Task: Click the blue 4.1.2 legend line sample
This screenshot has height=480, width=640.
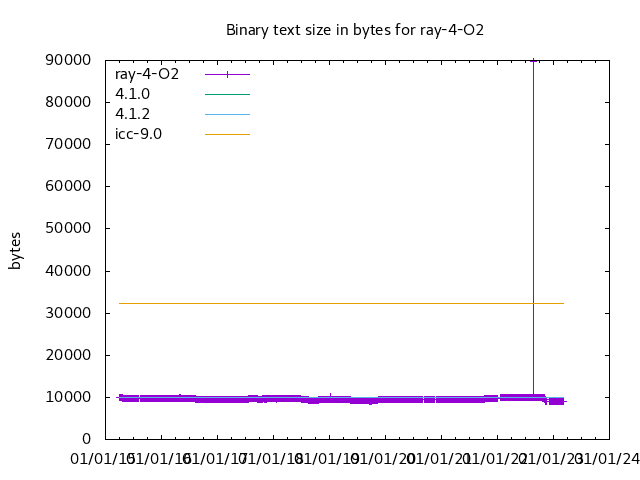Action: (227, 114)
